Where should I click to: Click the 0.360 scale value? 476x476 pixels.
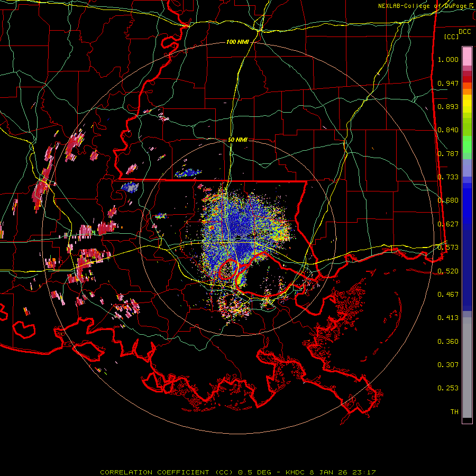[448, 342]
